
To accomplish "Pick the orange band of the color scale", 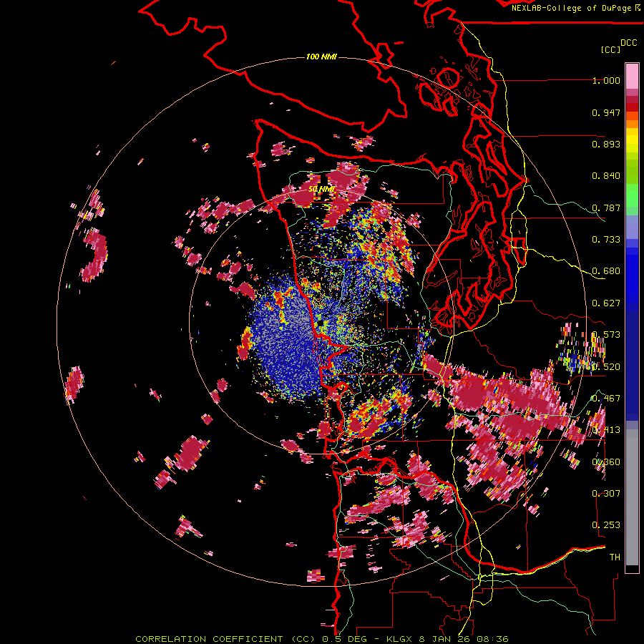I will (x=632, y=124).
